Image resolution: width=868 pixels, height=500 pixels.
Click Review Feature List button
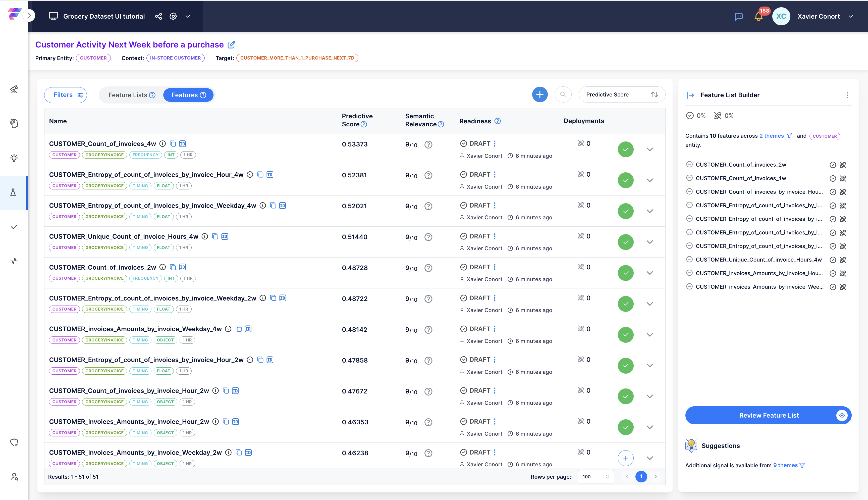(x=768, y=416)
